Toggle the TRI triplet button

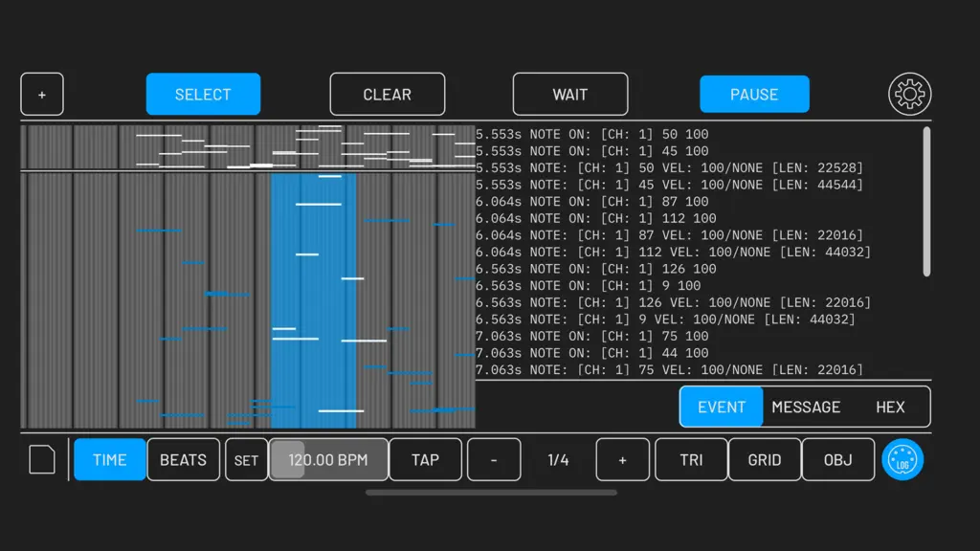tap(691, 460)
